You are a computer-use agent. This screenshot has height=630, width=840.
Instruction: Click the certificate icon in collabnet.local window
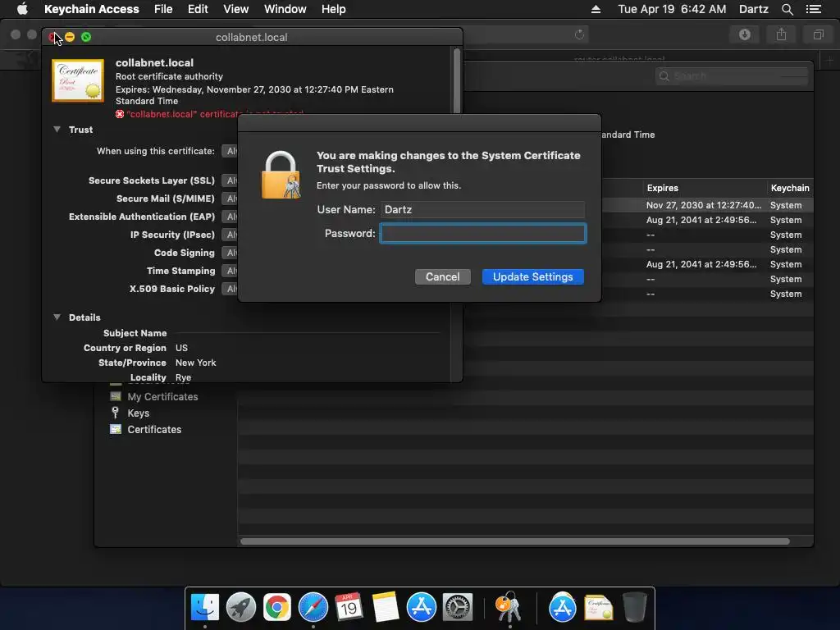coord(78,80)
